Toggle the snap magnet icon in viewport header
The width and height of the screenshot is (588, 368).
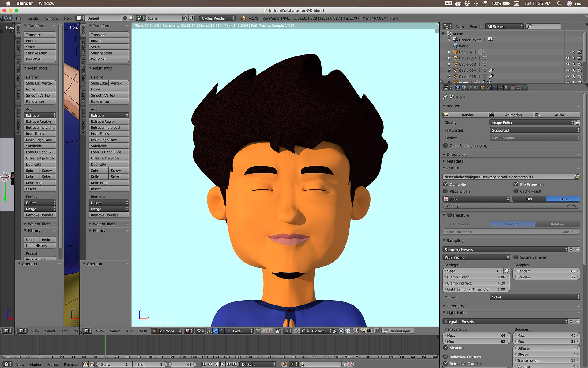point(297,331)
